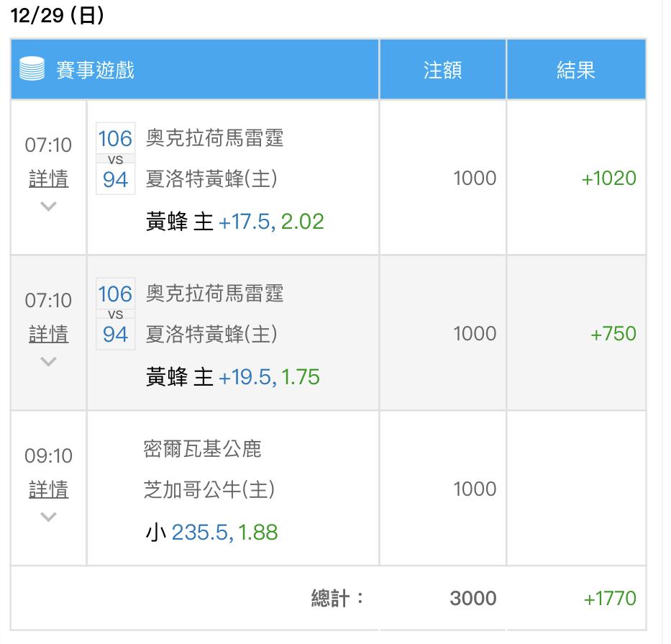Open 詳情 link for 09:10 bet
Screen dimensions: 671x644
[x=48, y=490]
